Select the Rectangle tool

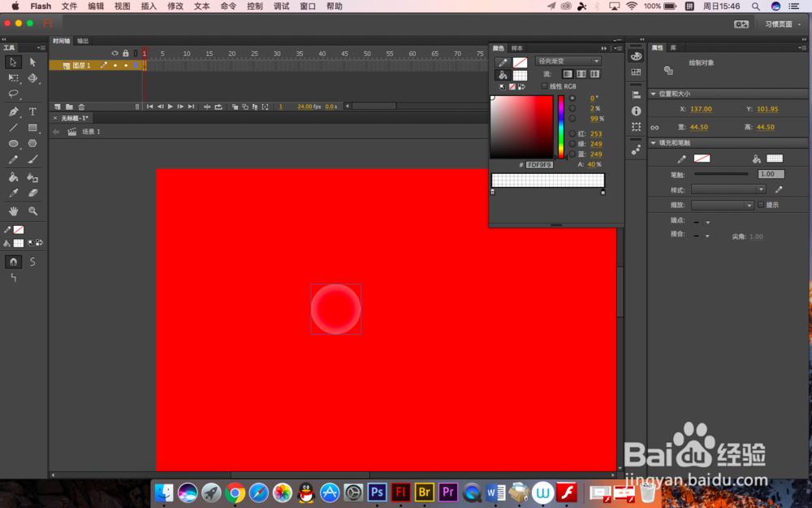point(32,128)
